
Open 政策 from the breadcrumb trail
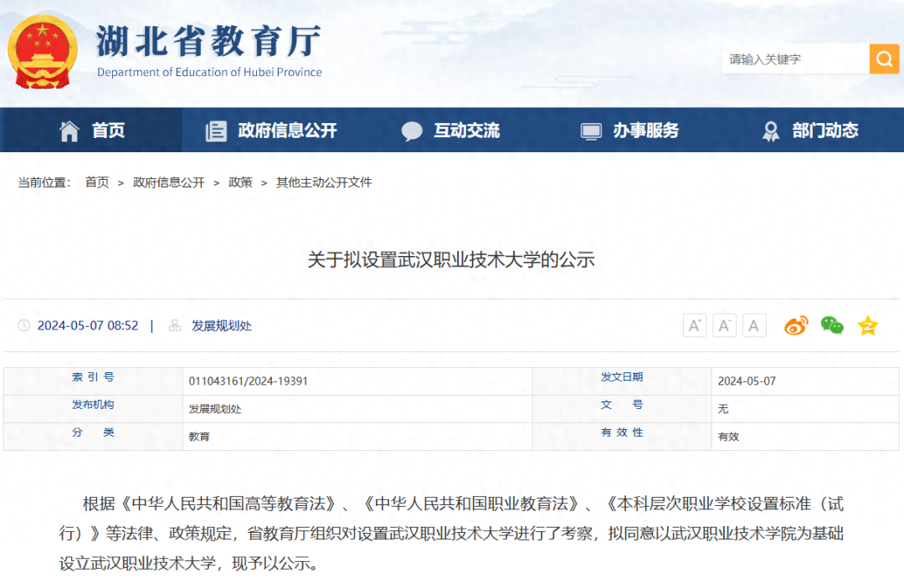(240, 182)
